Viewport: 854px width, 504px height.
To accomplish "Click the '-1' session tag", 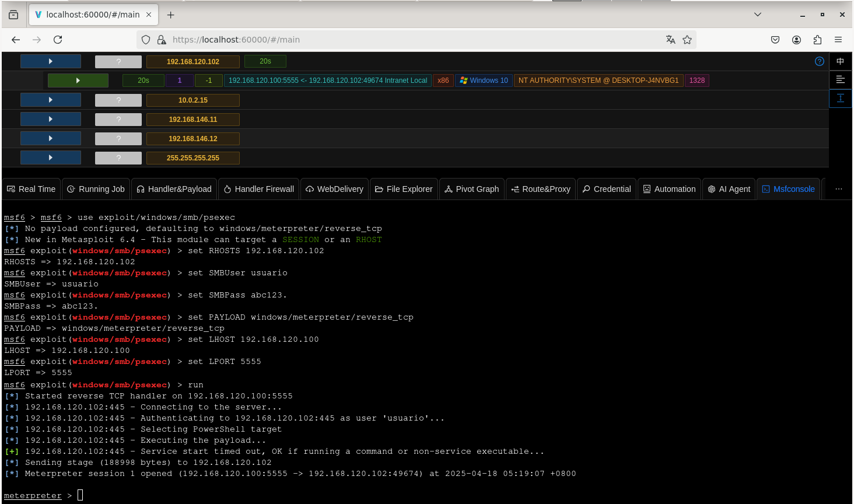I will pyautogui.click(x=209, y=80).
